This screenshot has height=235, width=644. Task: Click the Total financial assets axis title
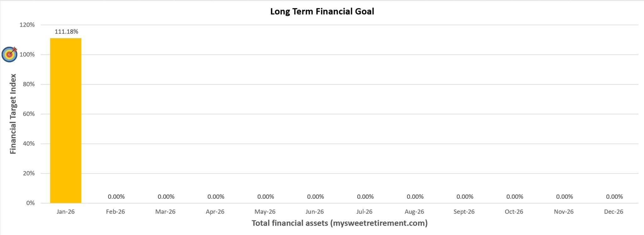pyautogui.click(x=340, y=223)
